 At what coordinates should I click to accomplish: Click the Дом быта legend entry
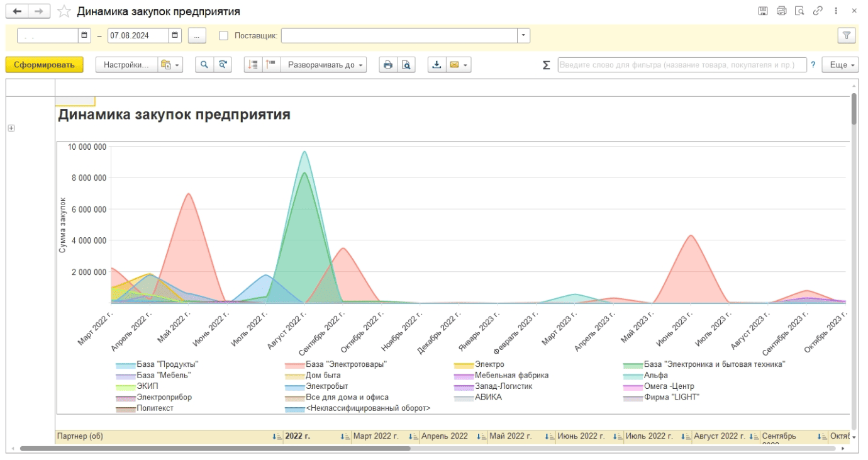(x=323, y=375)
